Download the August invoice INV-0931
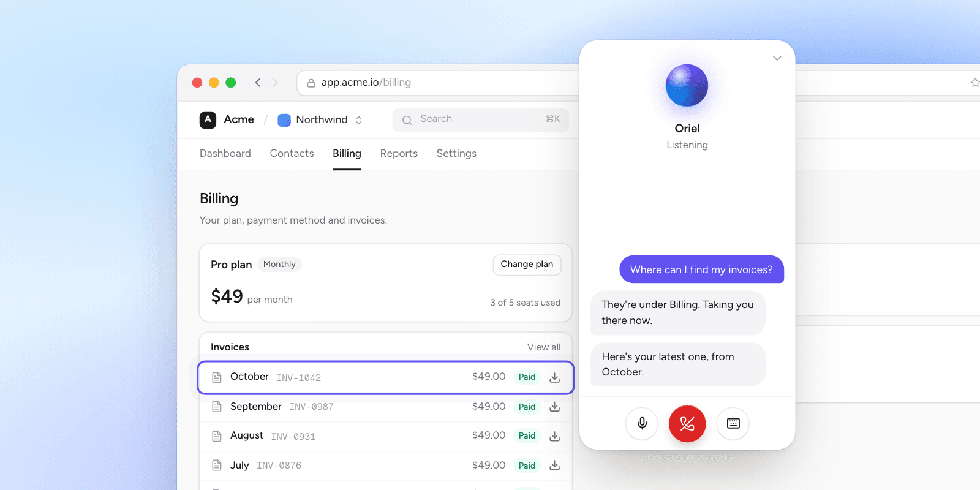 (554, 436)
